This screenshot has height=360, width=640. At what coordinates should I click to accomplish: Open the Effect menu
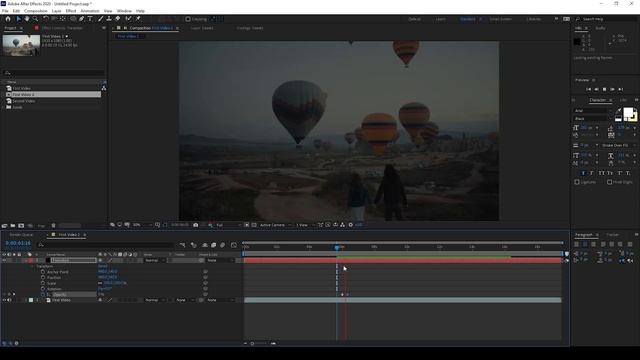(x=71, y=11)
